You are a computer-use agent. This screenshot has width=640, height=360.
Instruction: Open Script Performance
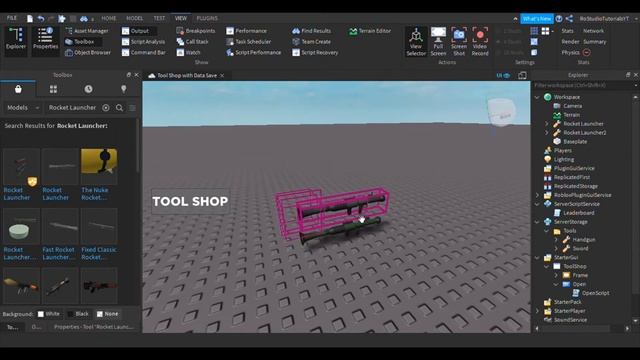point(253,53)
